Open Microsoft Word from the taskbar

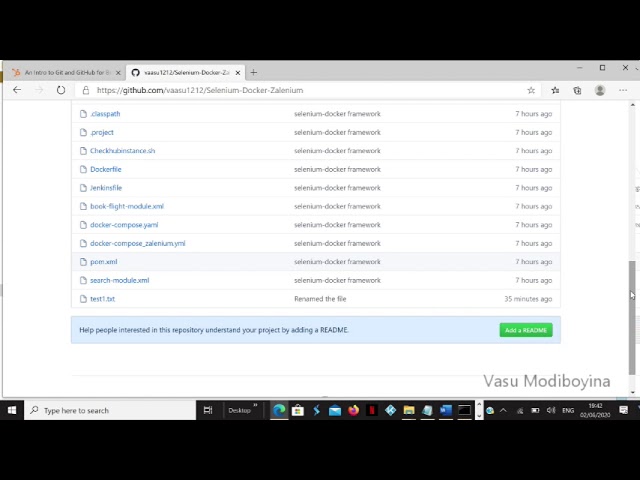[x=446, y=410]
